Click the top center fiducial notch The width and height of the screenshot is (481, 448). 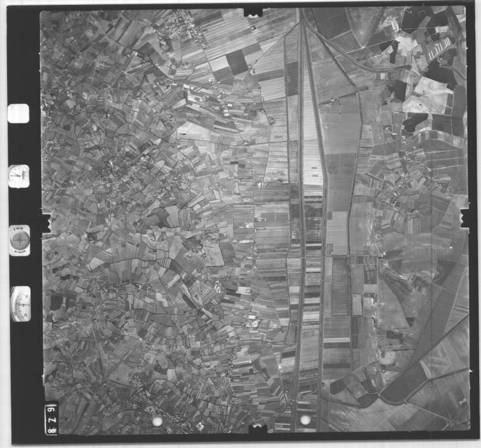tap(253, 11)
